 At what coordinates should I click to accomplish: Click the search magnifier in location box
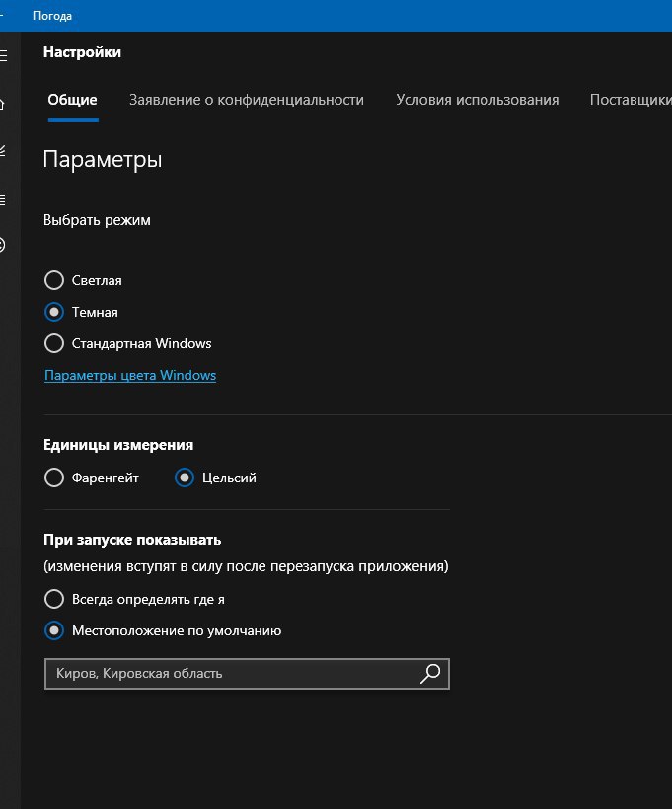click(x=430, y=673)
